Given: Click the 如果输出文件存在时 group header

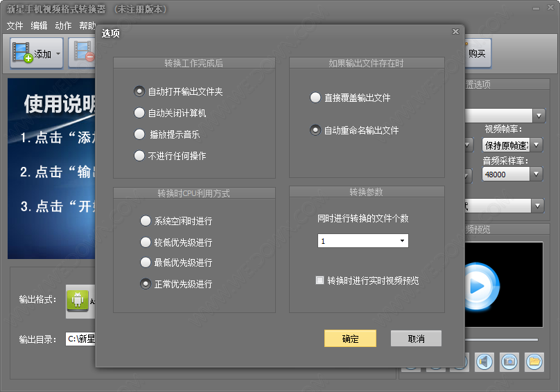Looking at the screenshot, I should (x=367, y=63).
